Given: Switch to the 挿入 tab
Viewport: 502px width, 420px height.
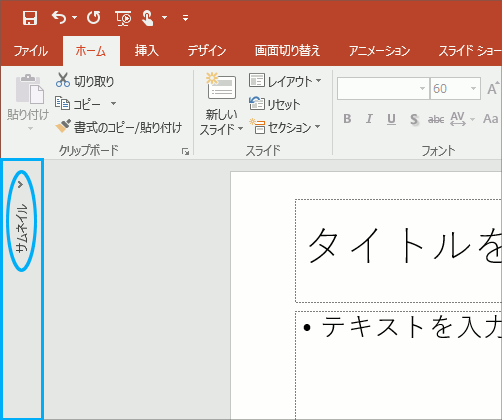Looking at the screenshot, I should (x=147, y=51).
